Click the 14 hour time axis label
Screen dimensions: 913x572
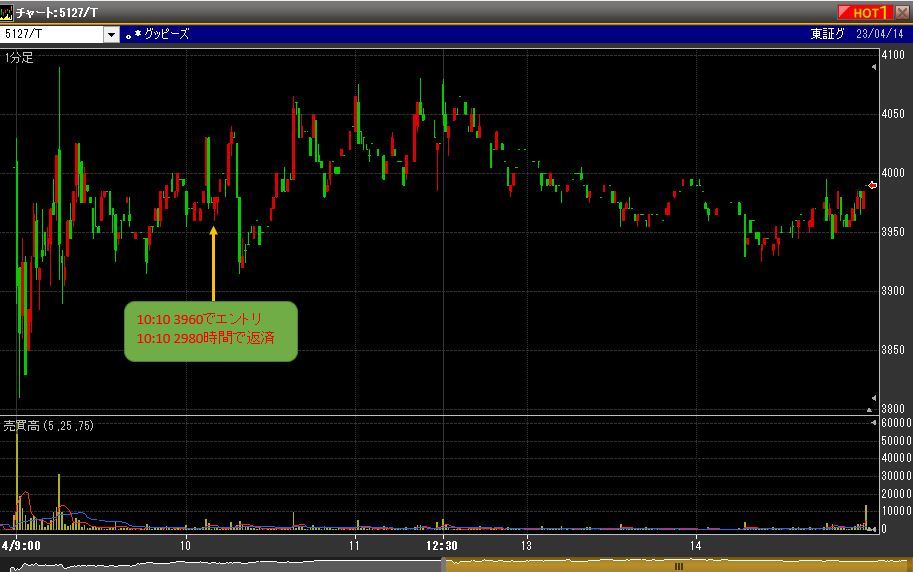(x=695, y=546)
